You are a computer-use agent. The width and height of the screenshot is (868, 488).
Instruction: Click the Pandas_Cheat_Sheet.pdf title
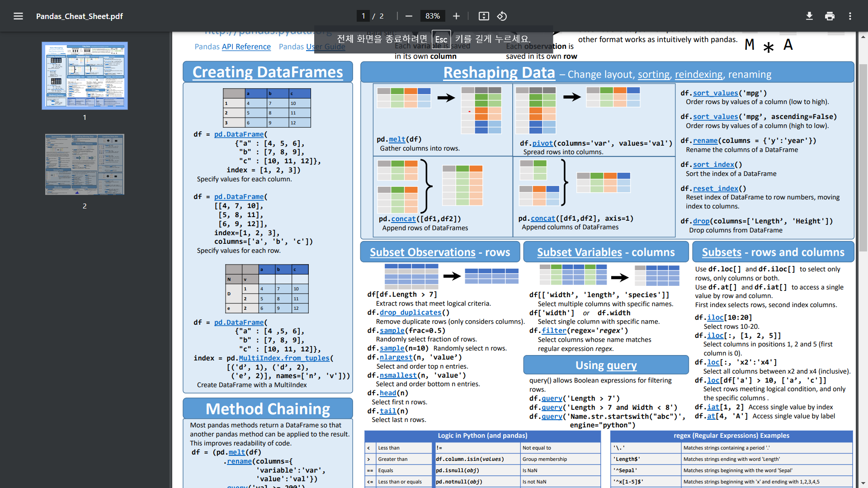coord(80,16)
